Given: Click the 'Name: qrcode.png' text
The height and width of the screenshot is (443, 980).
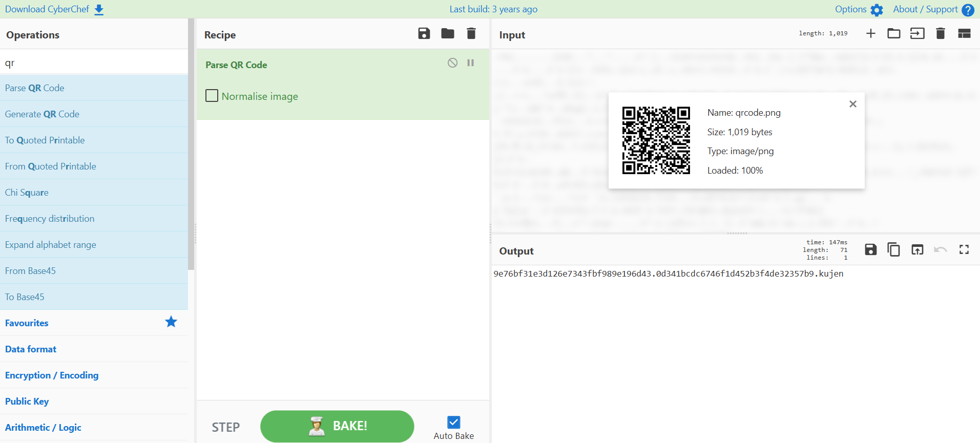Looking at the screenshot, I should [744, 113].
